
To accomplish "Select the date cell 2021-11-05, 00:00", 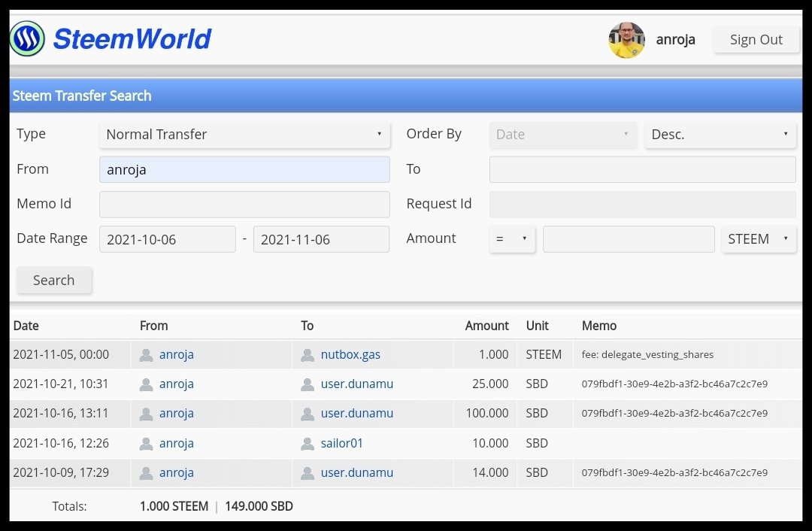I will 61,355.
